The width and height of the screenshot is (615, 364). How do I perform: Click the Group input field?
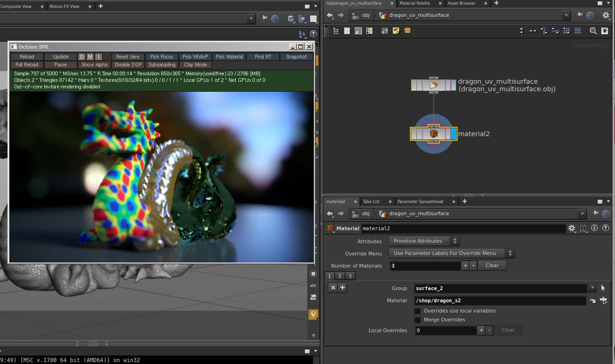click(500, 288)
